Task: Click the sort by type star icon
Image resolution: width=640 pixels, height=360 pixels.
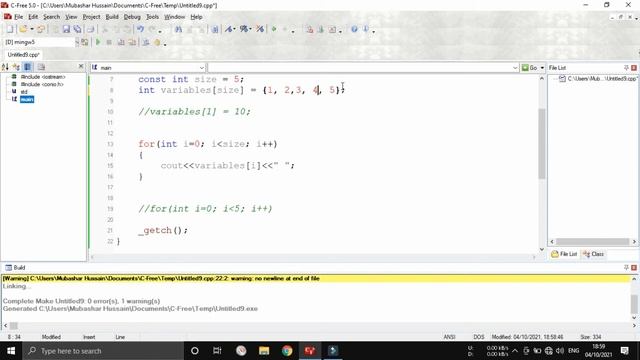Action: [16, 67]
